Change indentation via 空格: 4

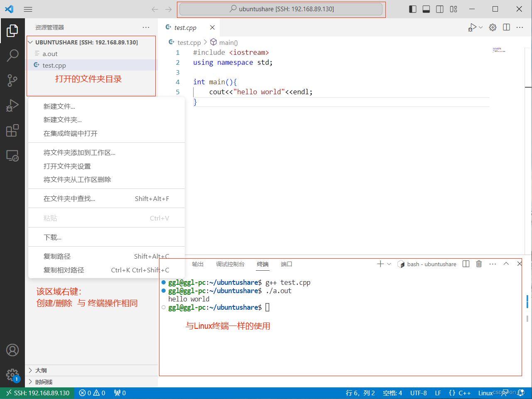(392, 393)
